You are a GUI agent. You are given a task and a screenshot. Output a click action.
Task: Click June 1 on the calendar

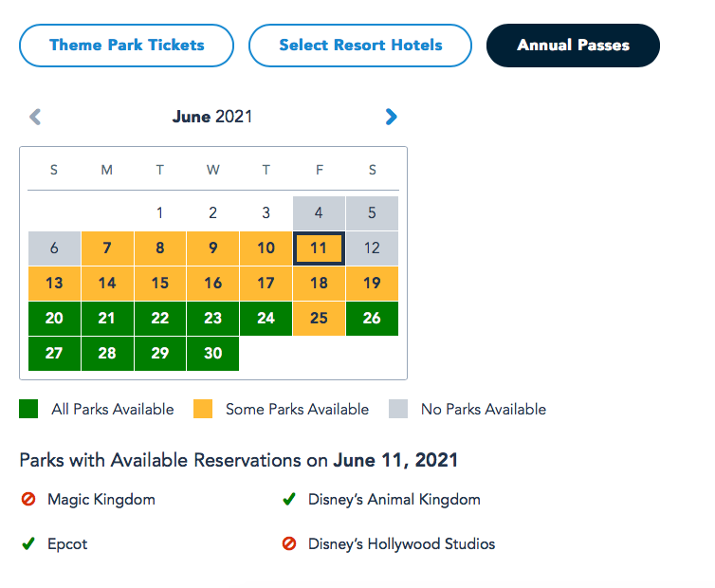coord(160,213)
